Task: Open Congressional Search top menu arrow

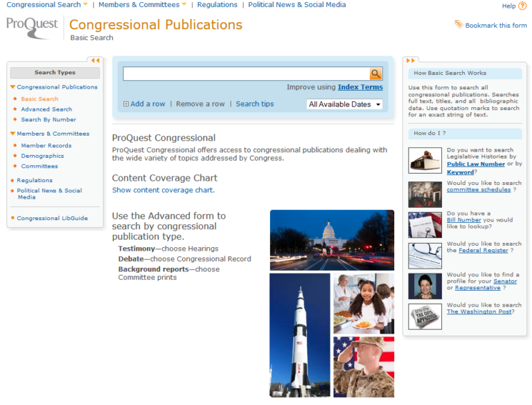Action: click(x=85, y=4)
